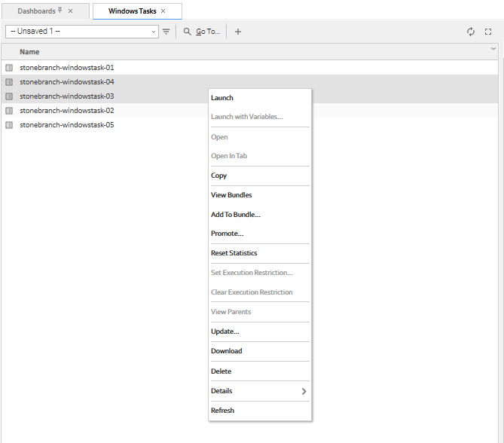504x443 pixels.
Task: Click Delete in the context menu
Action: pyautogui.click(x=221, y=371)
